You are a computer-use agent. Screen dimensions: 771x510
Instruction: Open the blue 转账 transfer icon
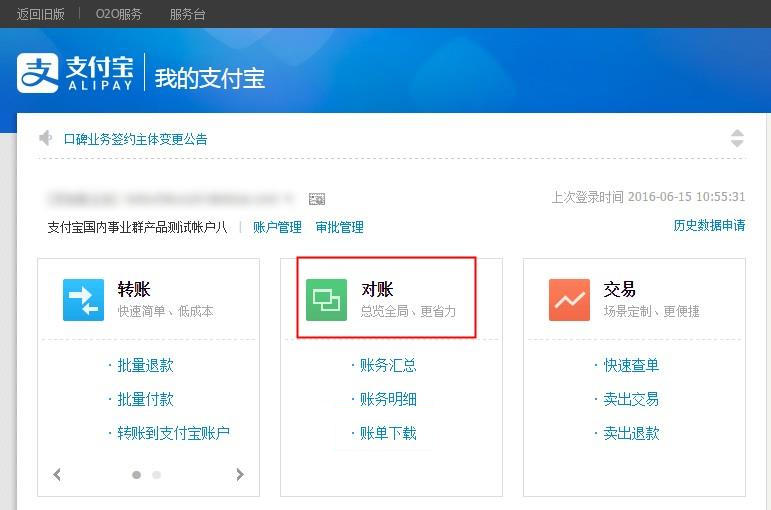click(x=84, y=300)
